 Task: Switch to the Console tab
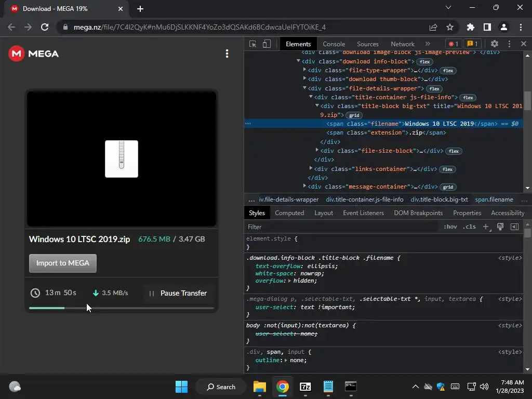(x=334, y=44)
